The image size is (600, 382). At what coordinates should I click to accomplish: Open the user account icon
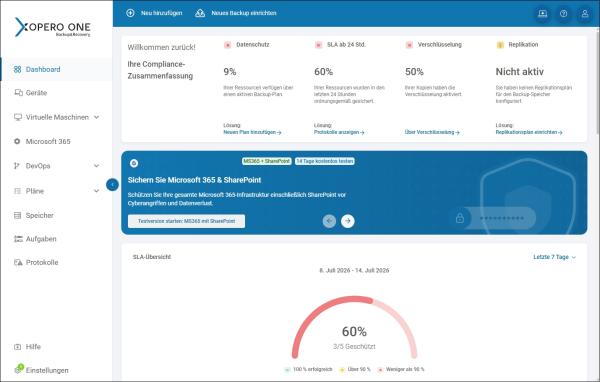(x=585, y=14)
